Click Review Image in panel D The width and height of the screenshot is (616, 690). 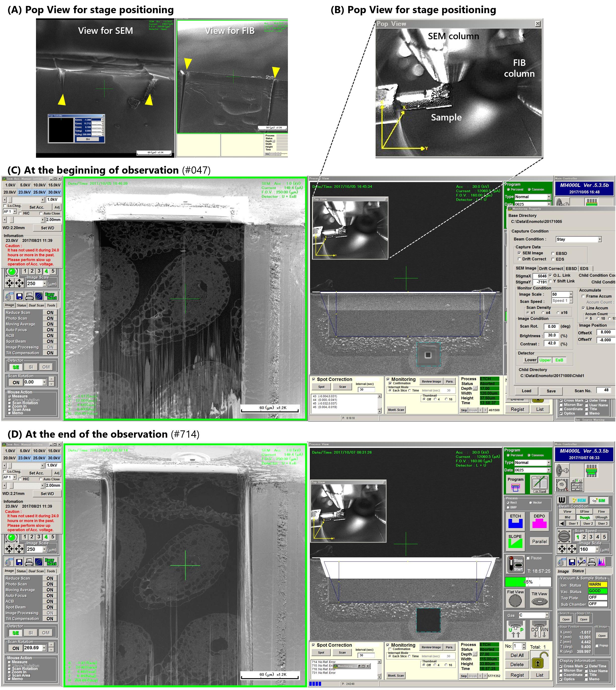(431, 647)
